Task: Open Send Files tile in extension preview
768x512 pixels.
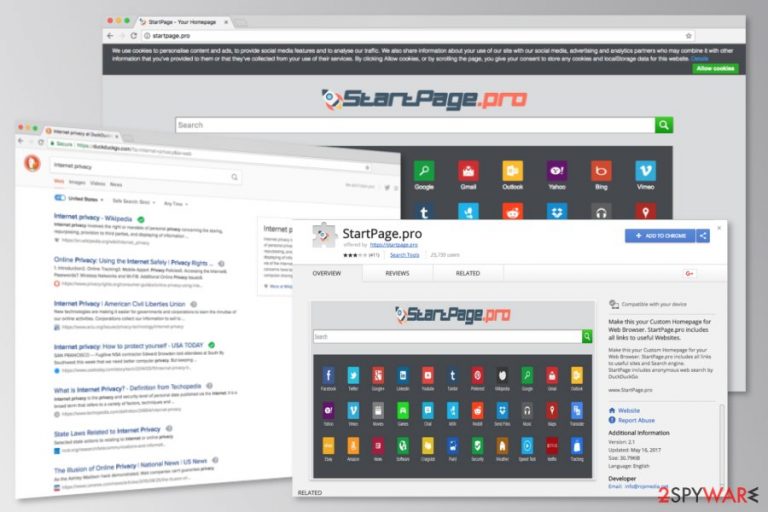Action: (502, 410)
